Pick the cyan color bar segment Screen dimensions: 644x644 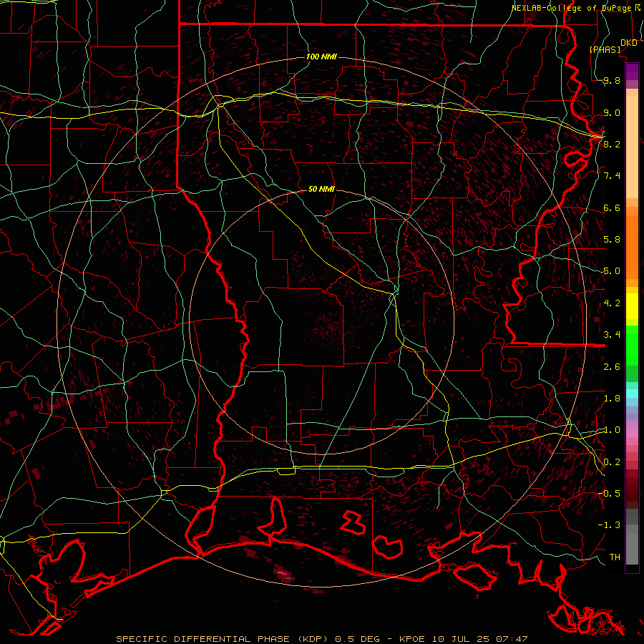[632, 394]
